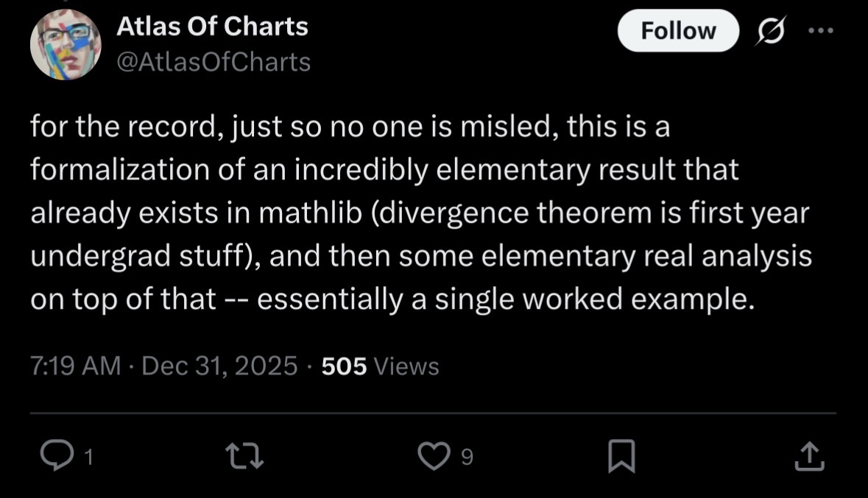Open the Atlas Of Charts profile picture
Screen dimensions: 868x498
66,45
